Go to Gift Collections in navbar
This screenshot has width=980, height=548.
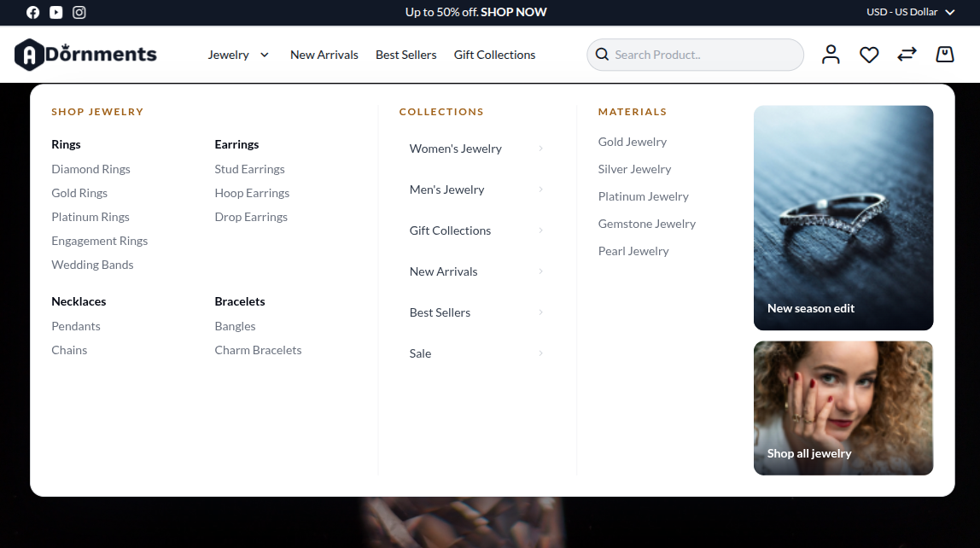point(494,55)
